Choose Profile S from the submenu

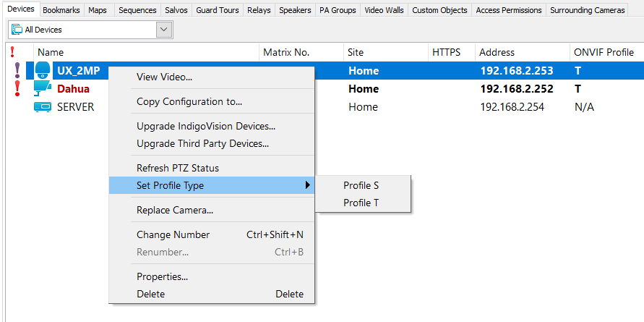[361, 186]
